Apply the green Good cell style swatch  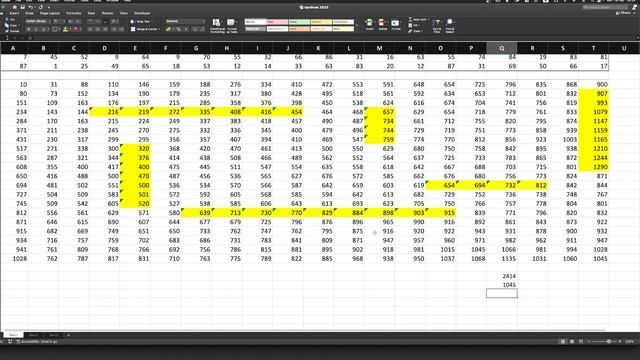point(299,22)
